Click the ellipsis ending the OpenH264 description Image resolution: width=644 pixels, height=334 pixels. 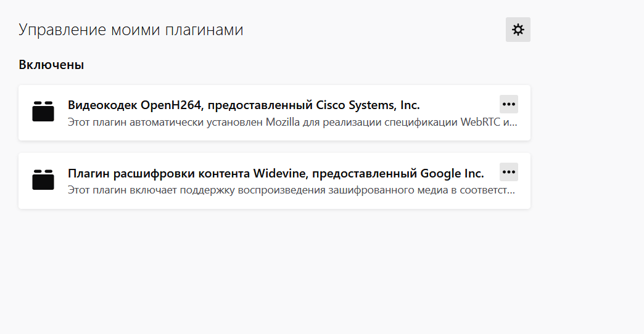pyautogui.click(x=514, y=124)
